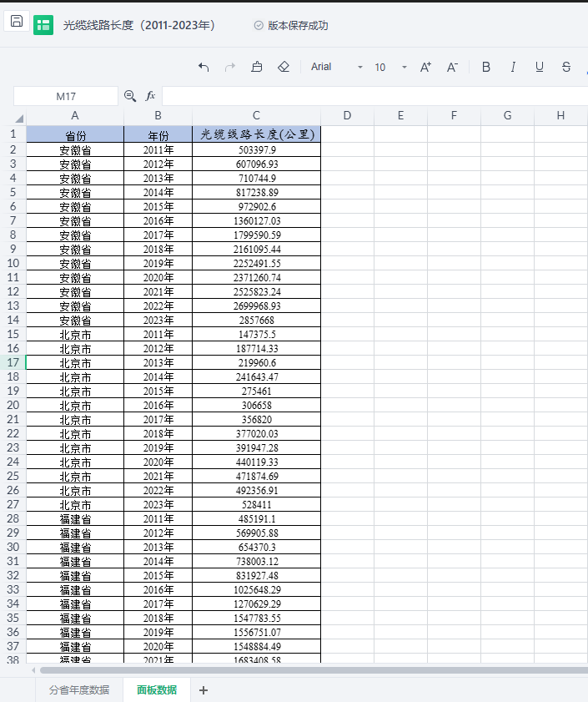Select column D header
588x702 pixels.
[347, 116]
